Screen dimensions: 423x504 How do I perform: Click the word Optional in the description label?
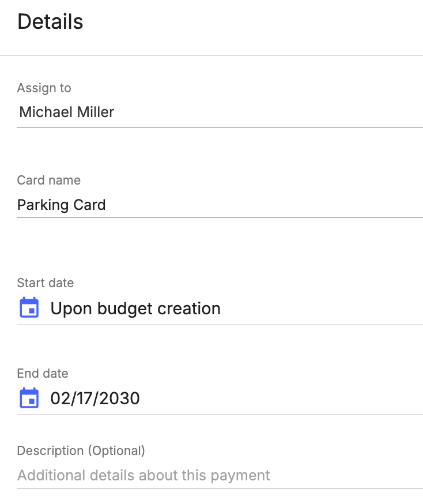[x=117, y=450]
